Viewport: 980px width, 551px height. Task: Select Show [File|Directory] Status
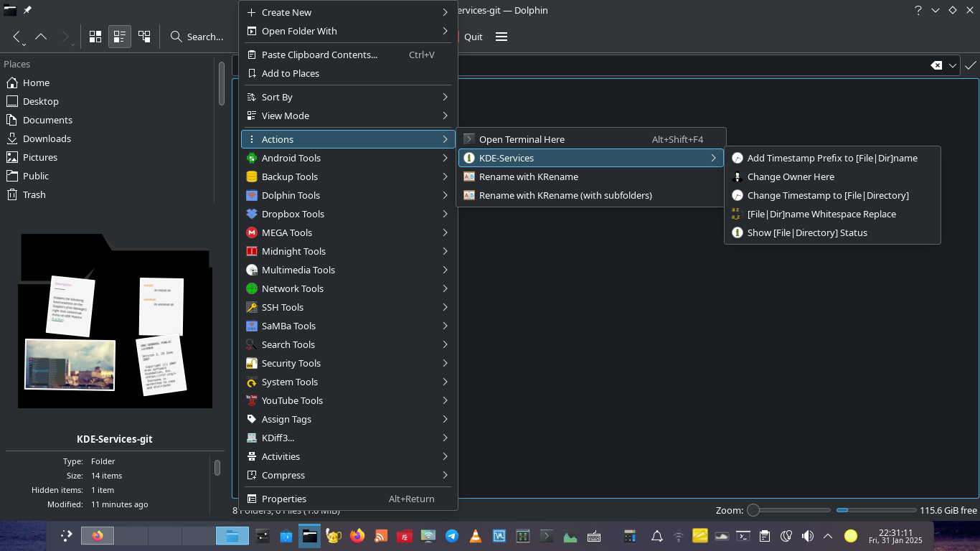(832, 232)
